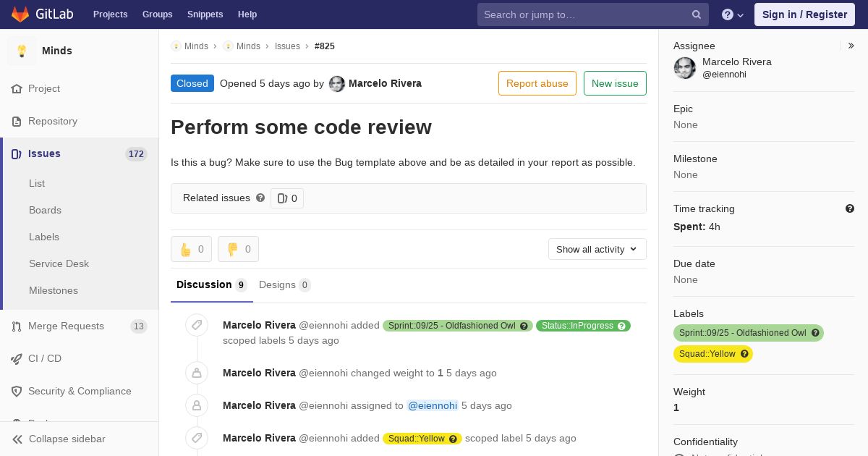The image size is (868, 456).
Task: Click the thumbs up reaction
Action: 191,249
